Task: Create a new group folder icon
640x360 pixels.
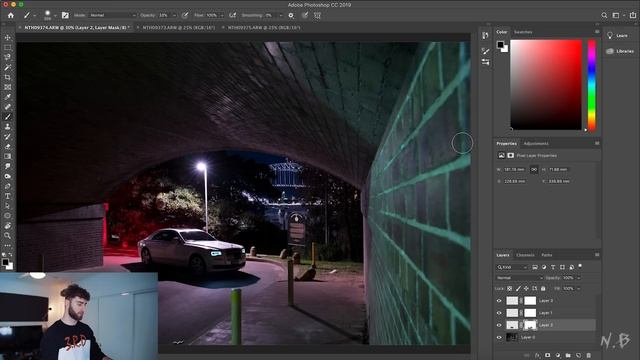Action: 568,356
